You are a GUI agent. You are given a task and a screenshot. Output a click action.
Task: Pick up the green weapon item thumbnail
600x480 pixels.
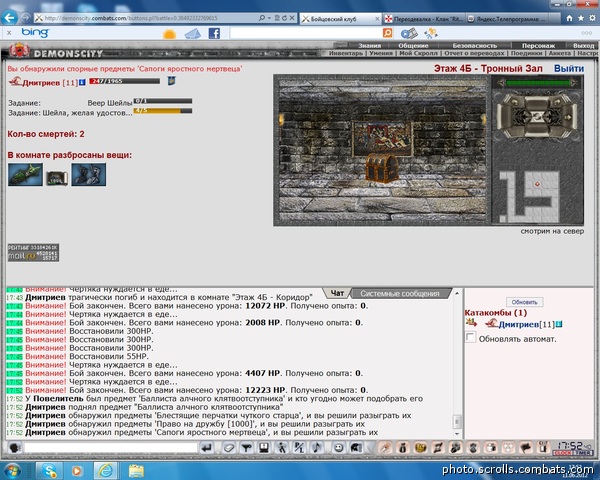[25, 175]
